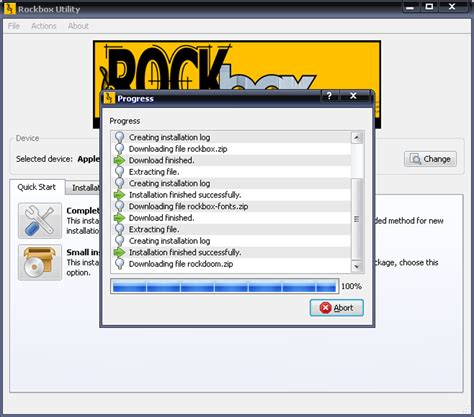Click the Progress dialog title bar icon
The width and height of the screenshot is (474, 417).
pyautogui.click(x=109, y=98)
